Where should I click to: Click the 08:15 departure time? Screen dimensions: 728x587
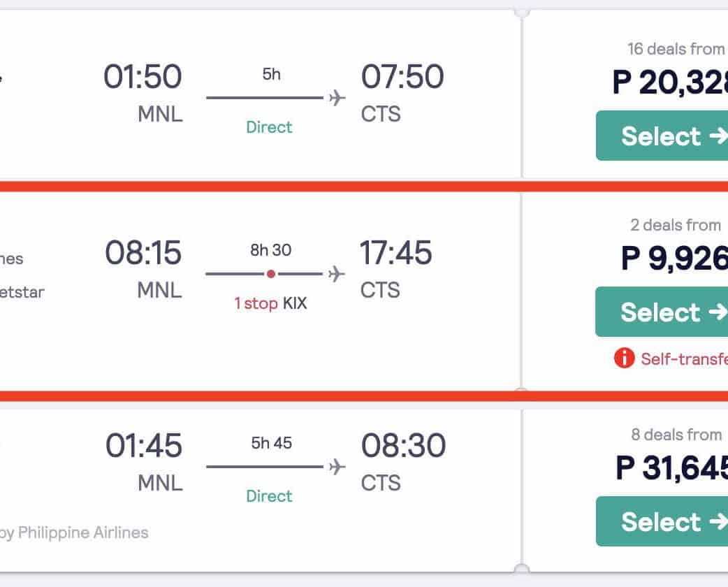point(143,253)
